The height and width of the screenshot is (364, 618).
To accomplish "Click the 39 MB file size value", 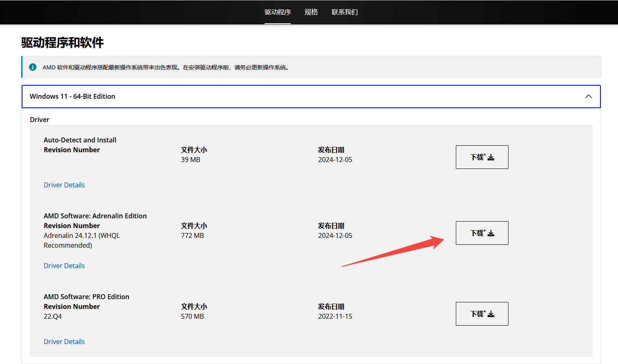I will click(190, 160).
